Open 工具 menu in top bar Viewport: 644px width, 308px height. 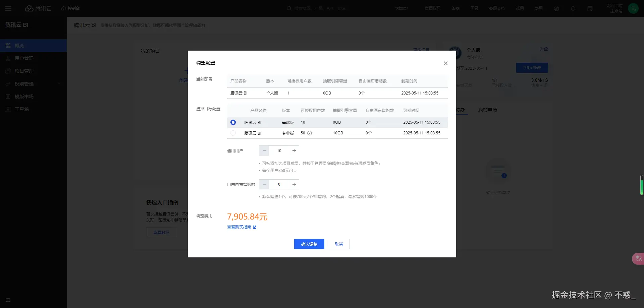coord(474,8)
